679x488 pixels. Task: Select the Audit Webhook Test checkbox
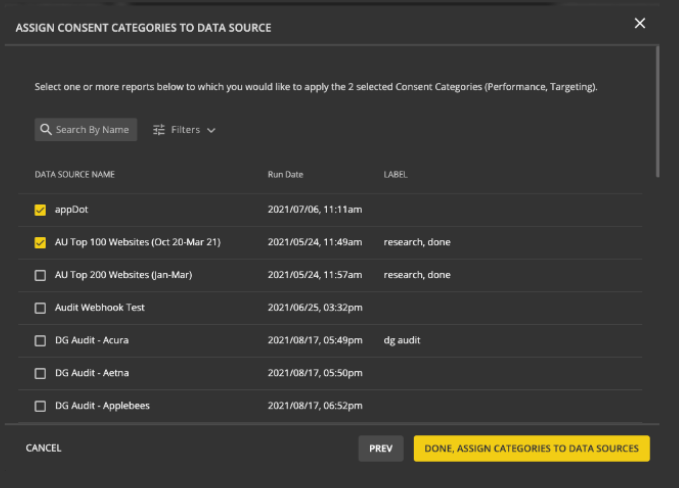click(x=40, y=308)
